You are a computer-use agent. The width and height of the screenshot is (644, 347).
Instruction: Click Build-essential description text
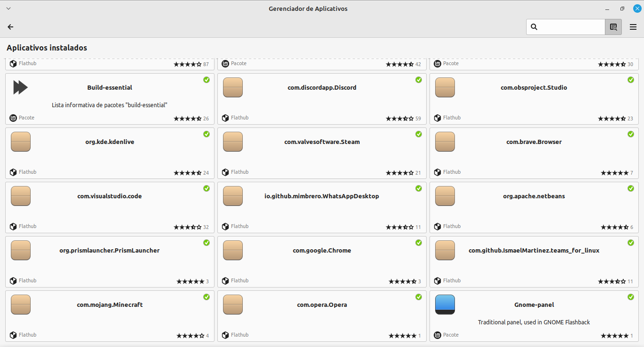coord(110,105)
